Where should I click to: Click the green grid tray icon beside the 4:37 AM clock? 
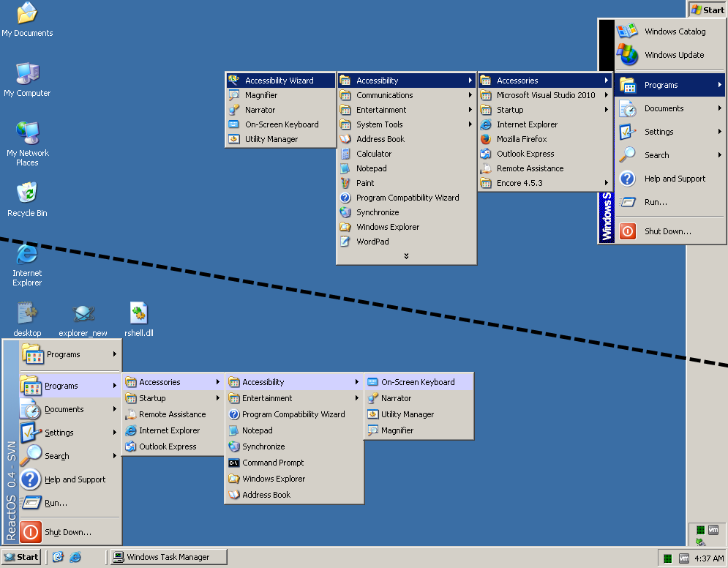click(668, 558)
